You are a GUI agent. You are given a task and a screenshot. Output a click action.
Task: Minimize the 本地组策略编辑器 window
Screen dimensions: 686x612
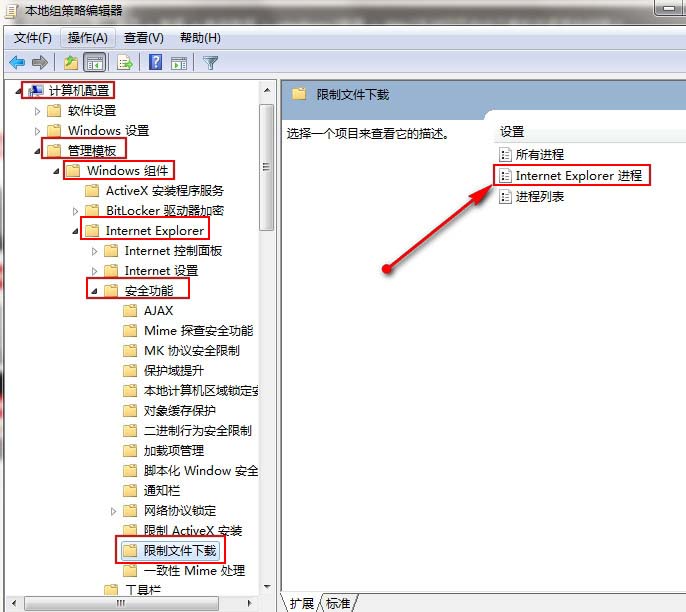click(669, 8)
